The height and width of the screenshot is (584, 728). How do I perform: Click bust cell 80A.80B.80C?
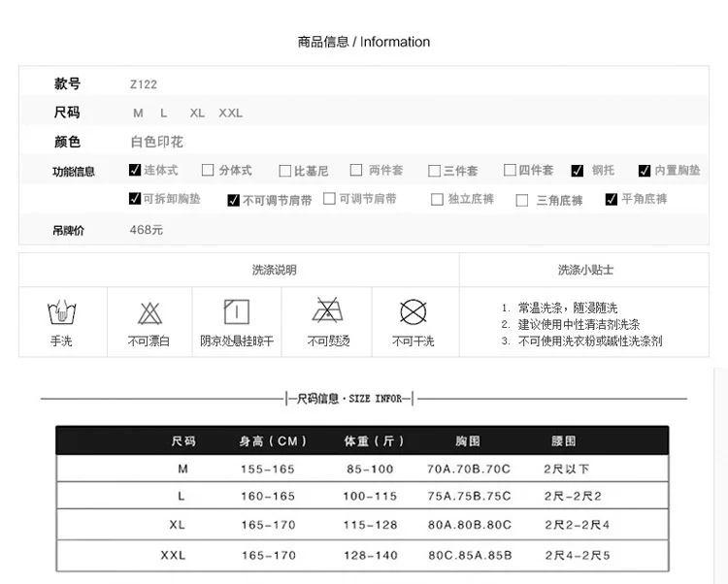pyautogui.click(x=470, y=525)
